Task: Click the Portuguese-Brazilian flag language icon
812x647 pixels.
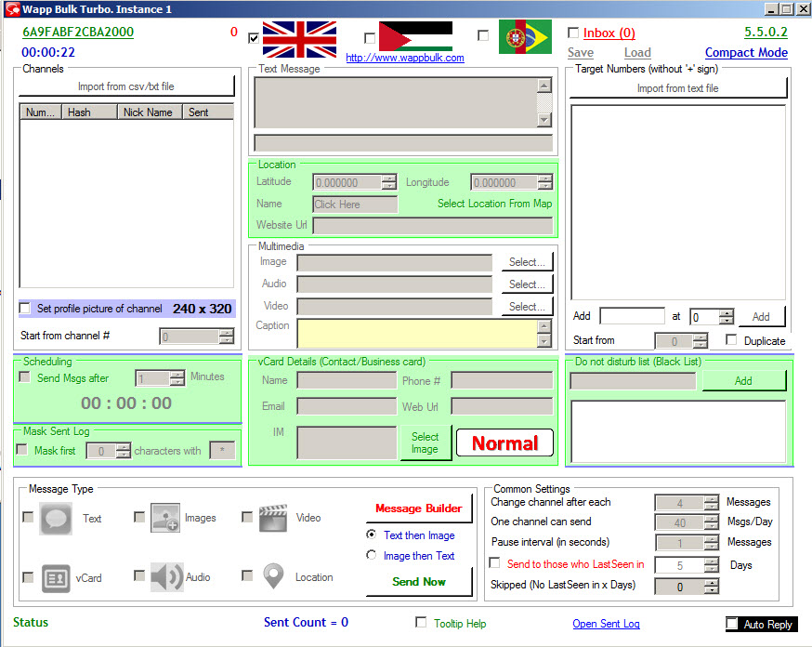Action: (525, 37)
